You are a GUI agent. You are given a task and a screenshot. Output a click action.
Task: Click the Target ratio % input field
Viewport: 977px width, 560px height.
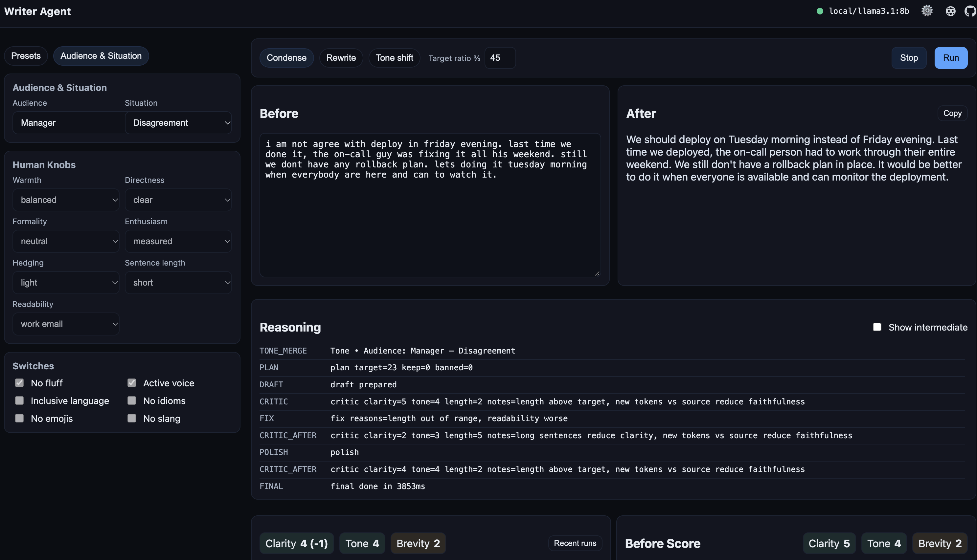pos(500,58)
